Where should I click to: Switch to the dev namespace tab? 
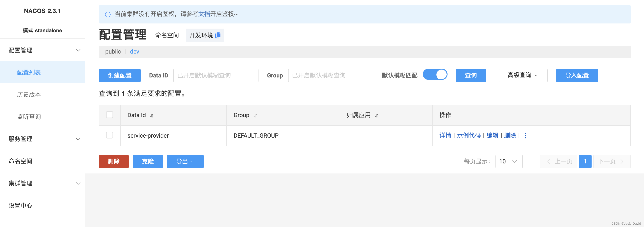(134, 52)
